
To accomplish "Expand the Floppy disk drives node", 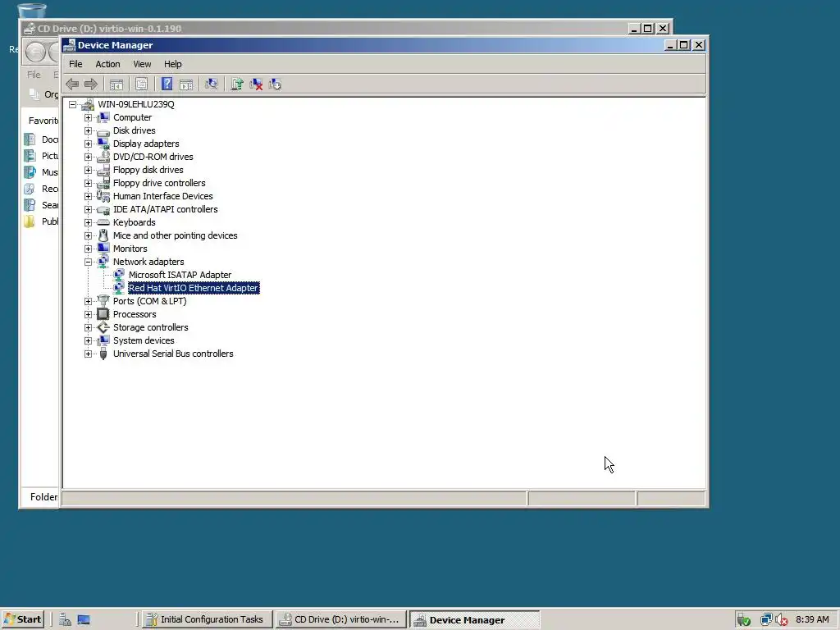I will [89, 170].
